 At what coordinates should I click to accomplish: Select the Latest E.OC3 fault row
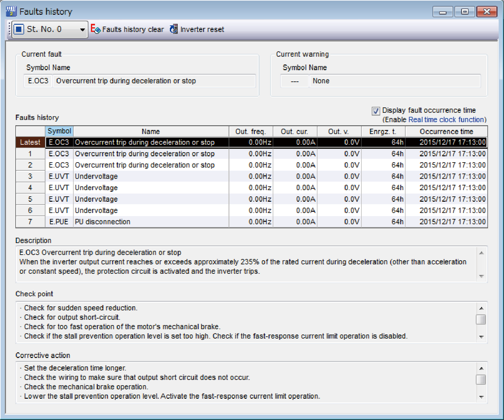click(x=144, y=142)
